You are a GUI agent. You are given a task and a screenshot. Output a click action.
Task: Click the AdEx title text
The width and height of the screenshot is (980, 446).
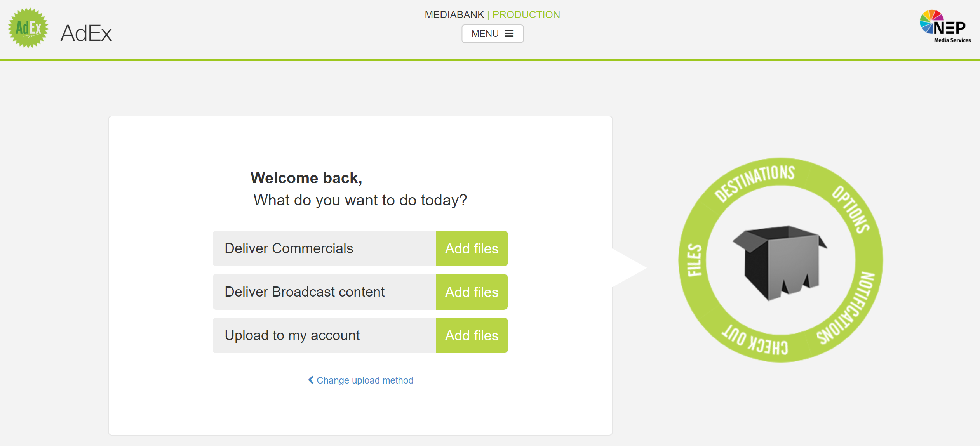pos(86,33)
